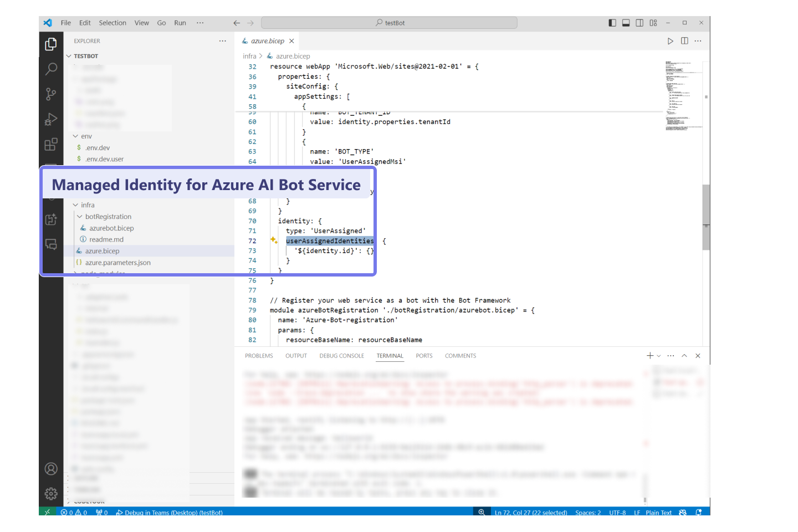The width and height of the screenshot is (798, 532).
Task: Open the Run and Debug view
Action: 51,119
